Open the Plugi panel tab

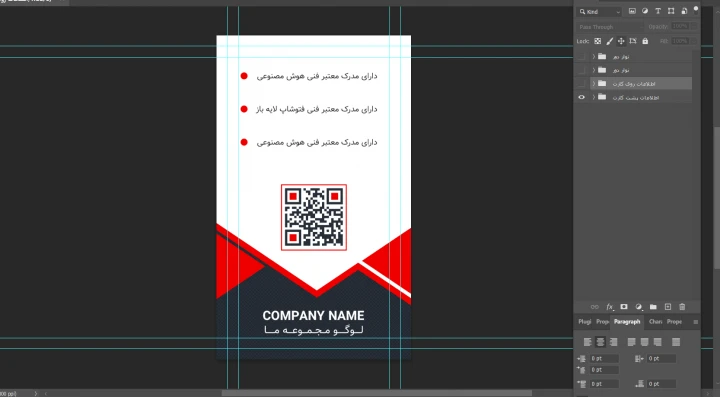(x=585, y=322)
